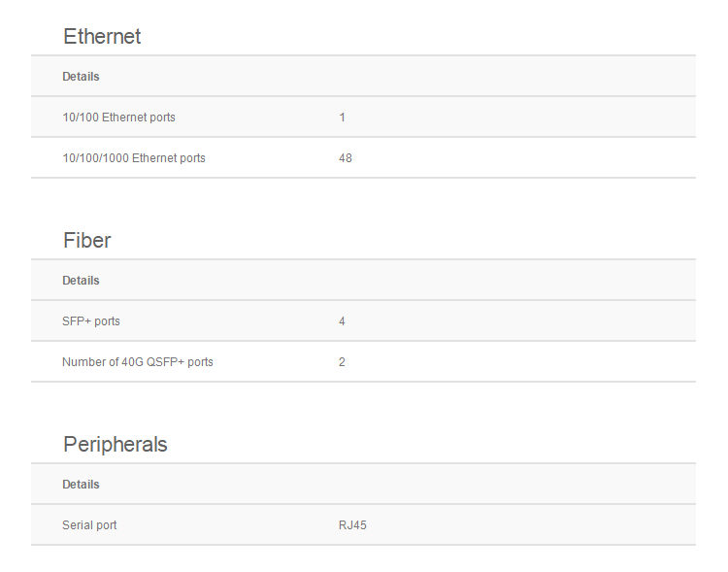Select the Details header under Ethernet
728x572 pixels.
(x=81, y=77)
